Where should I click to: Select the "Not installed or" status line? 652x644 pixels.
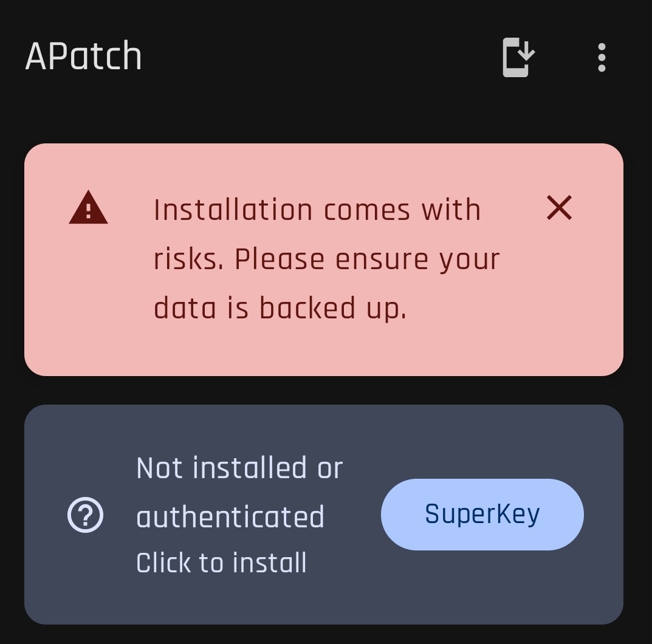239,468
